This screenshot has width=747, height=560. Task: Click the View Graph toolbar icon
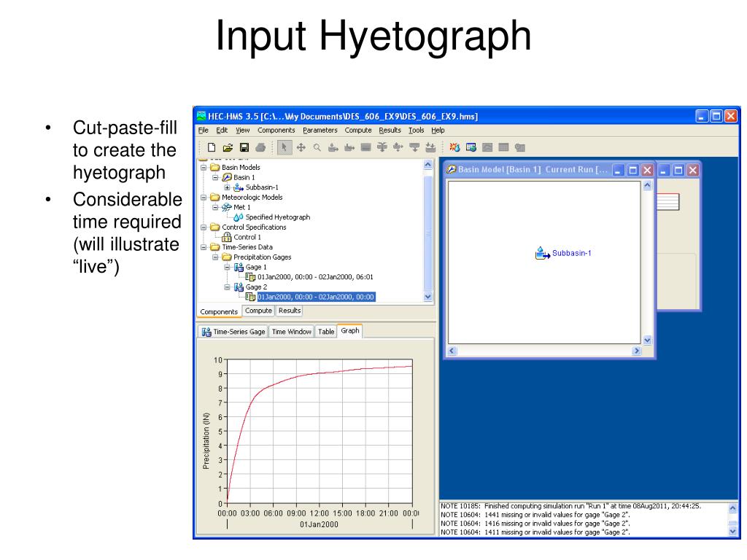[x=487, y=147]
